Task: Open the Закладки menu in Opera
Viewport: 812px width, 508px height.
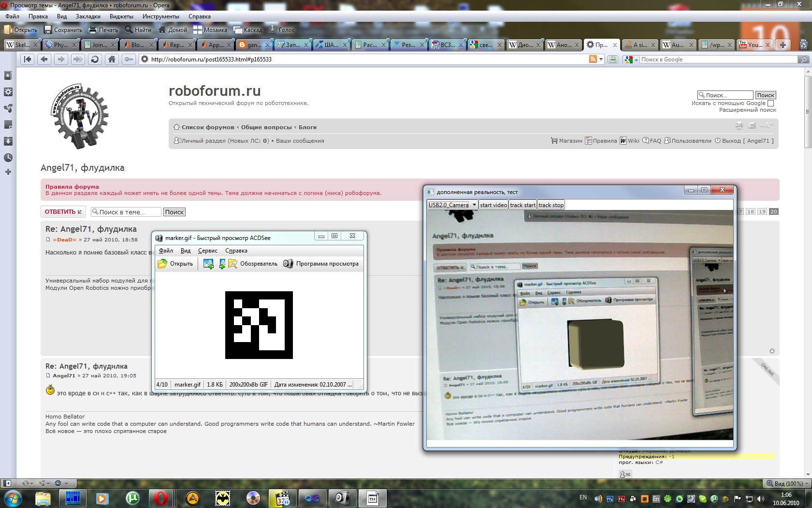Action: (88, 16)
